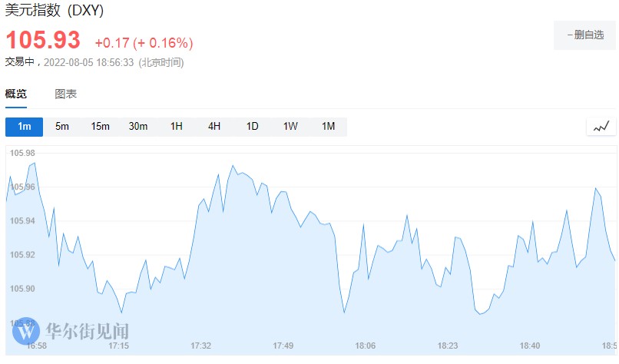This screenshot has height=364, width=619.
Task: Click the 17:15 time axis label
Action: pos(119,346)
